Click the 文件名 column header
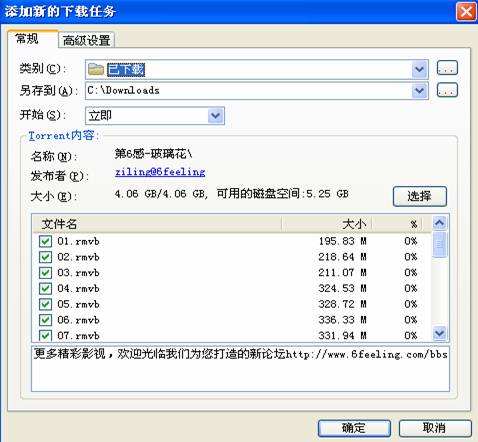This screenshot has height=442, width=478. 158,224
